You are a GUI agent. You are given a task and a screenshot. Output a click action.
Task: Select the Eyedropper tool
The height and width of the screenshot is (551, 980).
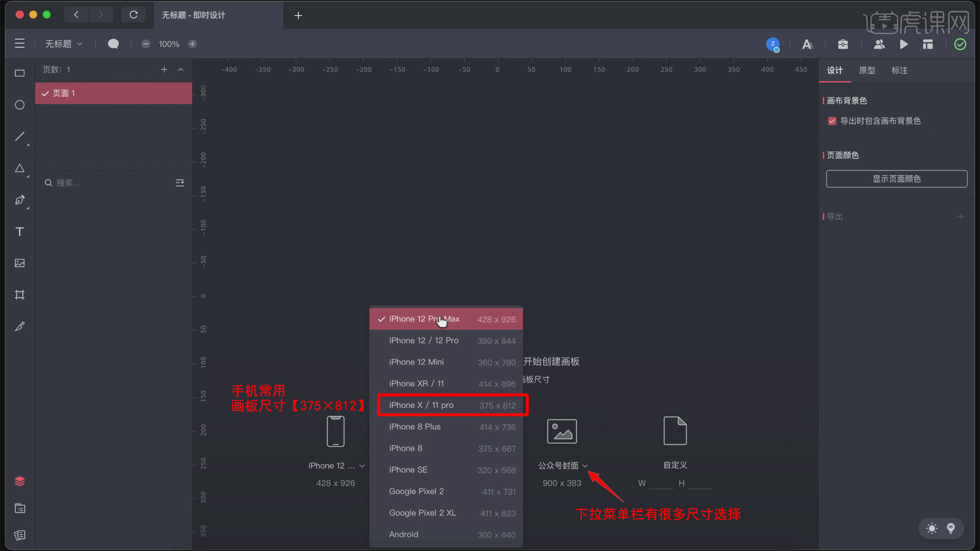(19, 327)
